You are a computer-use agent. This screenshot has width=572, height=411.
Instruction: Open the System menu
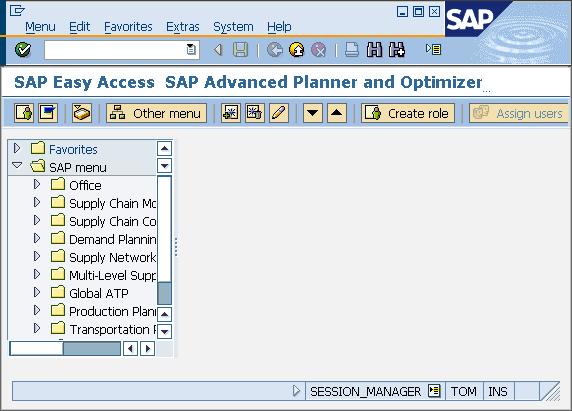(233, 27)
